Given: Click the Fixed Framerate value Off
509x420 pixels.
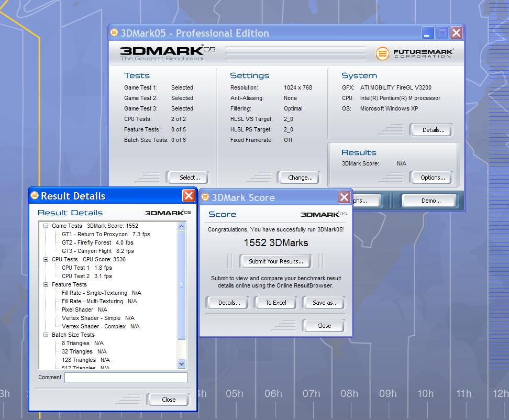Looking at the screenshot, I should click(x=288, y=140).
